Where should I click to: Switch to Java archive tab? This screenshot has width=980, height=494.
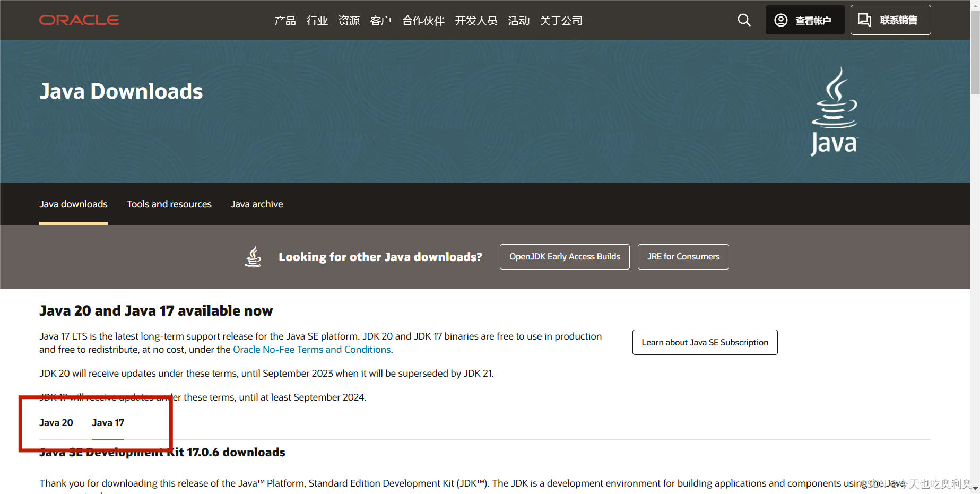(257, 204)
